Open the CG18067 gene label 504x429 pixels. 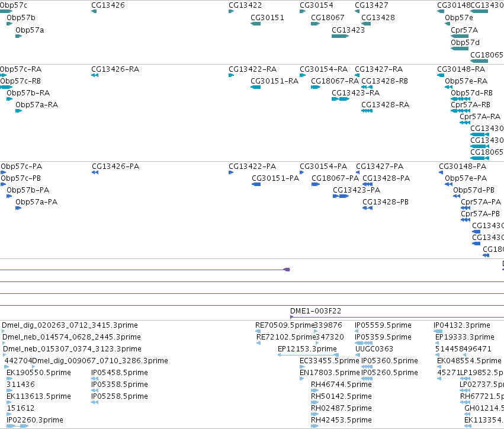(328, 18)
